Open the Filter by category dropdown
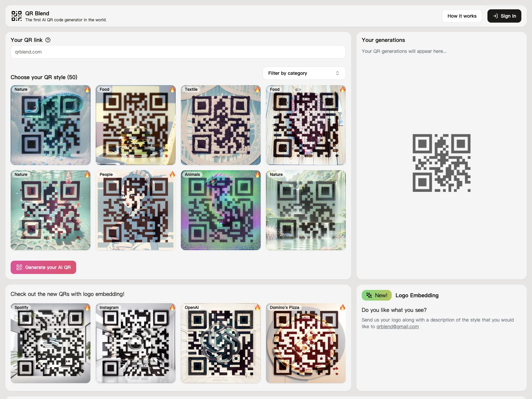The width and height of the screenshot is (532, 399). click(x=304, y=73)
